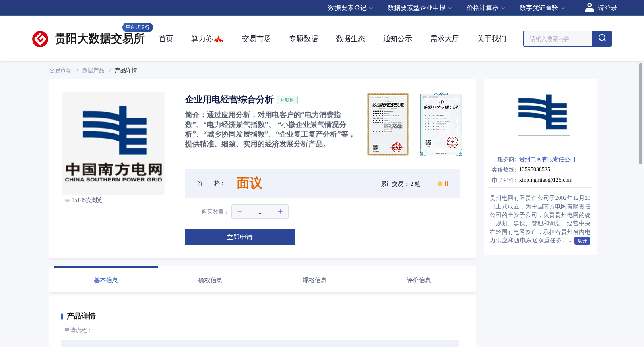
Task: Open the 通知公示 navigation item
Action: click(398, 39)
